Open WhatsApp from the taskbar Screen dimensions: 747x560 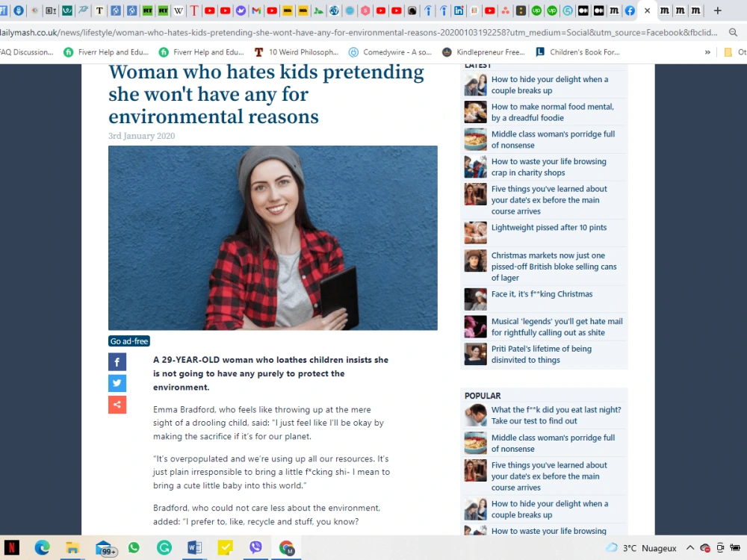click(134, 547)
